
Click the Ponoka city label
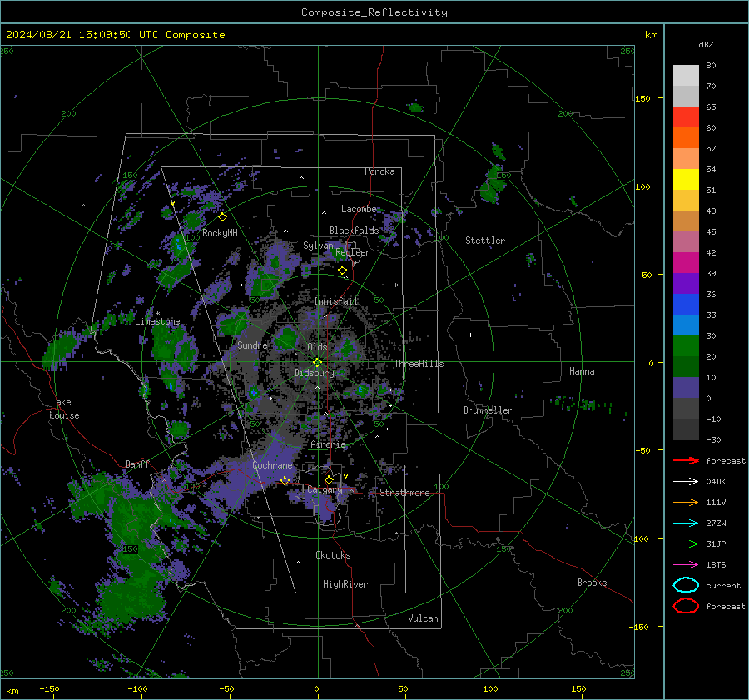(x=379, y=171)
